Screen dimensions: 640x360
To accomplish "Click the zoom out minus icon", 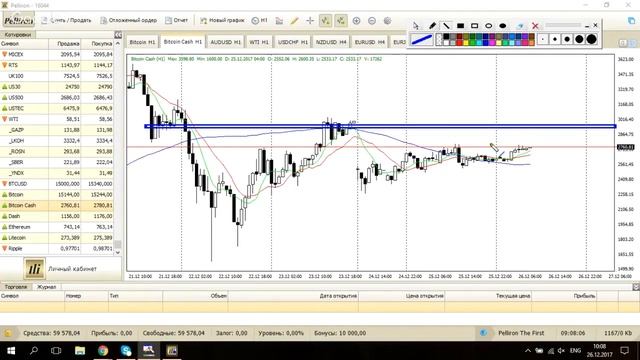I will pos(372,20).
